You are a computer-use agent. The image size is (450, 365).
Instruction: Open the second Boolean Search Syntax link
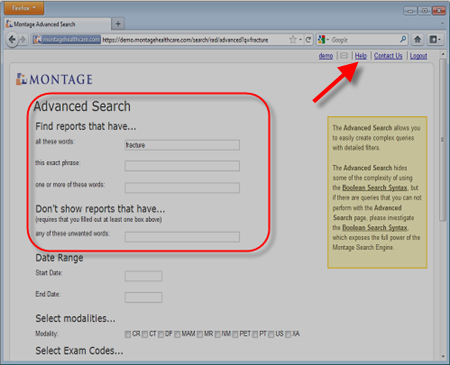[375, 228]
